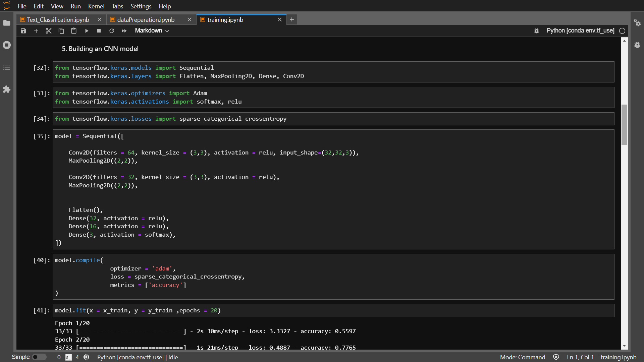Screen dimensions: 644x362
Task: Click the [40]: cell prompt
Action: [42, 260]
